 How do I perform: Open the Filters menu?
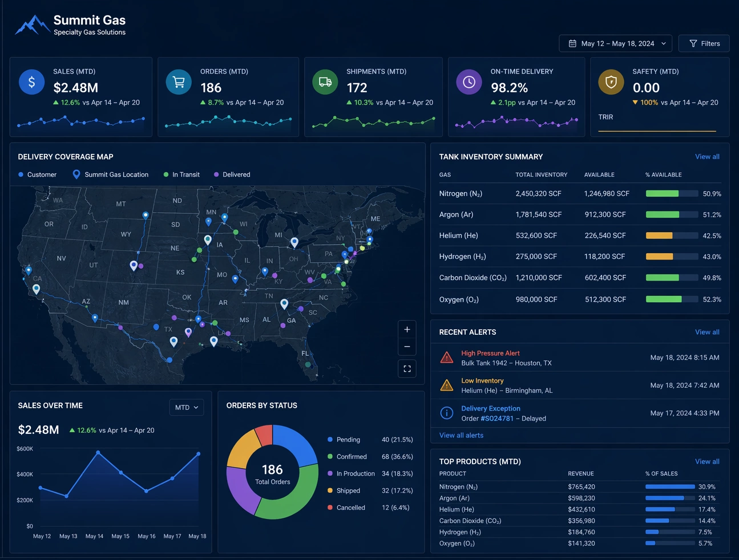pyautogui.click(x=704, y=43)
